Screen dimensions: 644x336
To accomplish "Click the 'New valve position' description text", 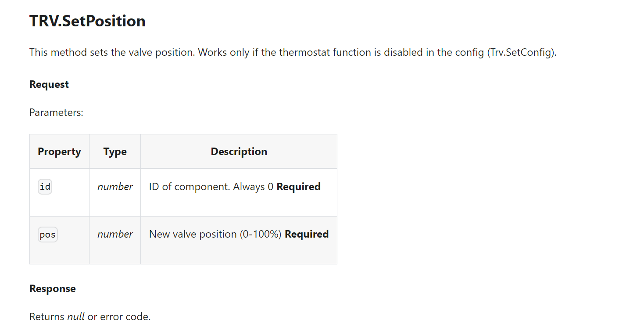I will pyautogui.click(x=193, y=234).
